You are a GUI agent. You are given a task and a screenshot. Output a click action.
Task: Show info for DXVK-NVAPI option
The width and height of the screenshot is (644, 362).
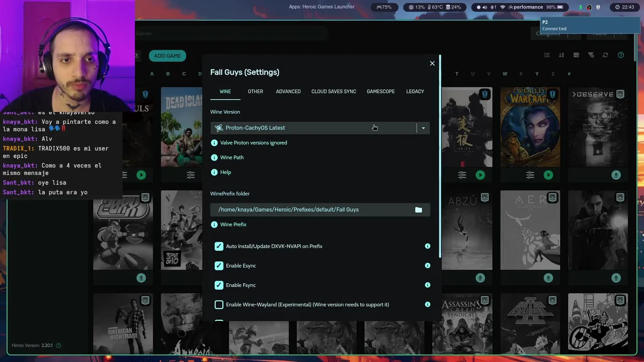click(428, 246)
